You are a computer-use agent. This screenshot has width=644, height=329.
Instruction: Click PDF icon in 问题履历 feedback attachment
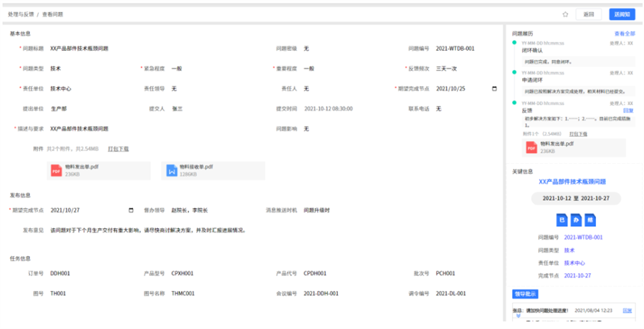tap(531, 147)
